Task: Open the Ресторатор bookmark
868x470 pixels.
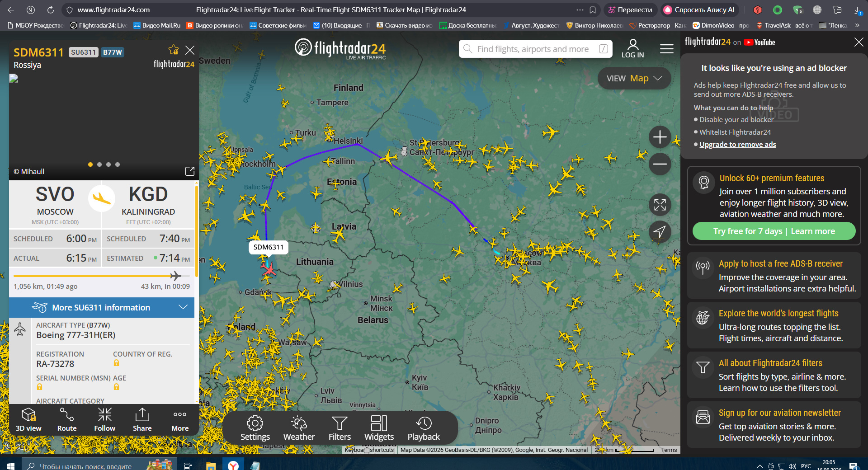Action: 658,25
